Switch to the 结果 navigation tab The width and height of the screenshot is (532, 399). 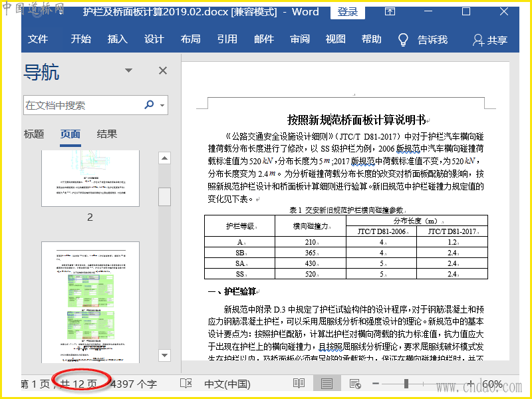(x=107, y=134)
